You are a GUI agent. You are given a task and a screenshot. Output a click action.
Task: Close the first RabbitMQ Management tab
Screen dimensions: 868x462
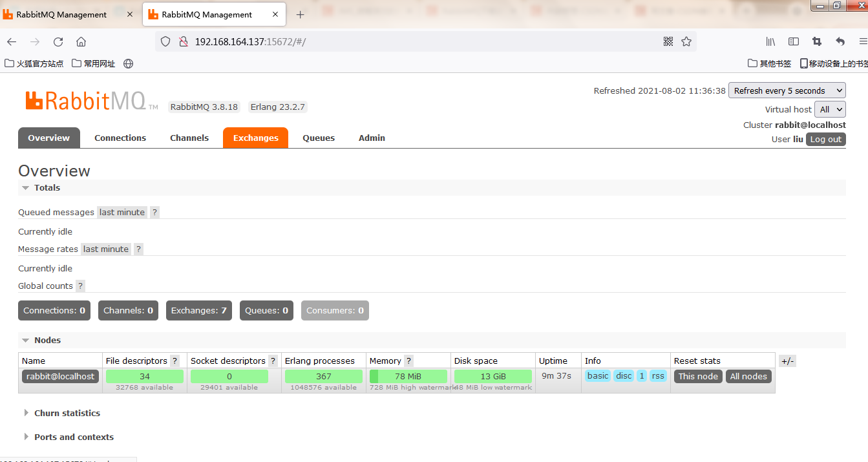(130, 14)
